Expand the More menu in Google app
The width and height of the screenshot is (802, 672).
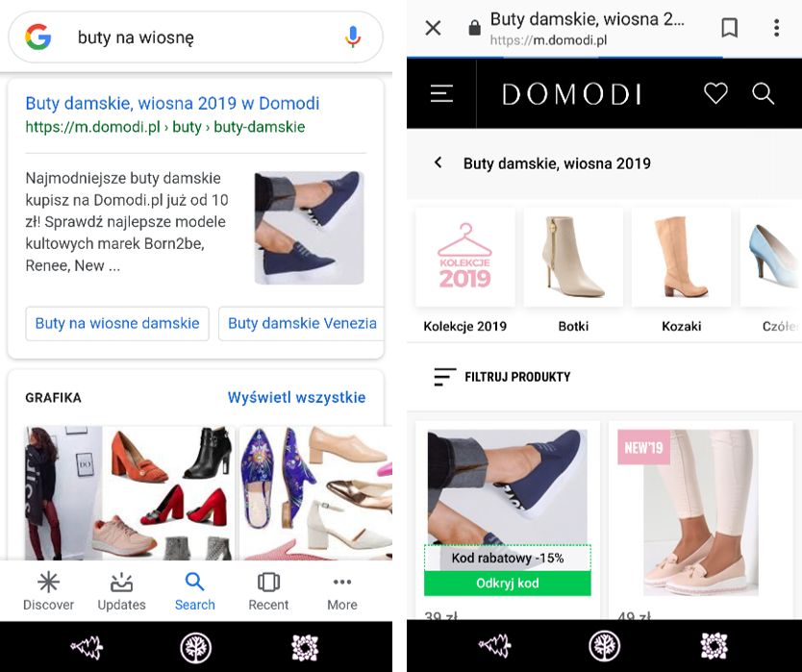pos(341,591)
